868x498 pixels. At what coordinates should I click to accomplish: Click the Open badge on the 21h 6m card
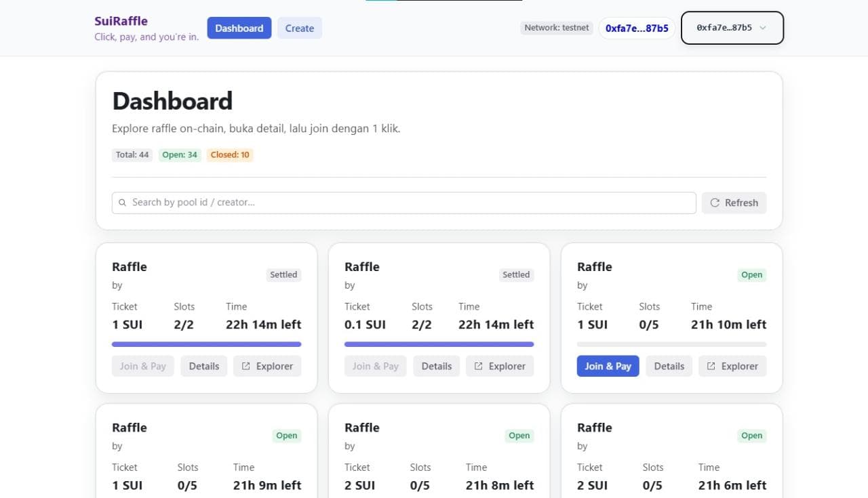752,436
